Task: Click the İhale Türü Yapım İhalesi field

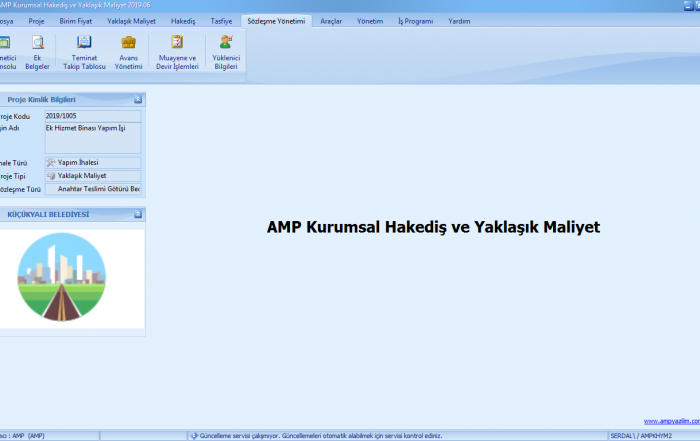Action: 92,162
